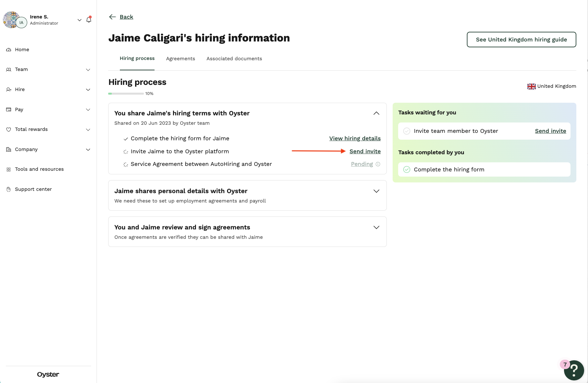Click the Administrator role label

44,23
